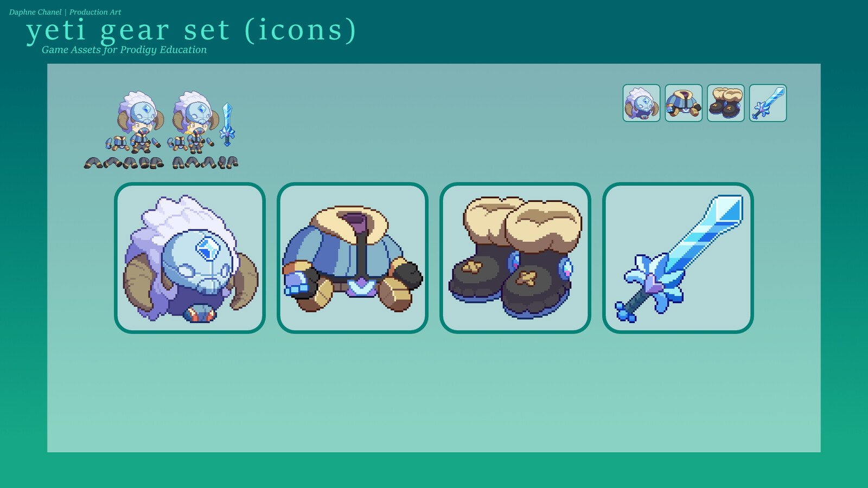Viewport: 868px width, 488px height.
Task: Click the large yeti helmet icon
Action: (190, 258)
